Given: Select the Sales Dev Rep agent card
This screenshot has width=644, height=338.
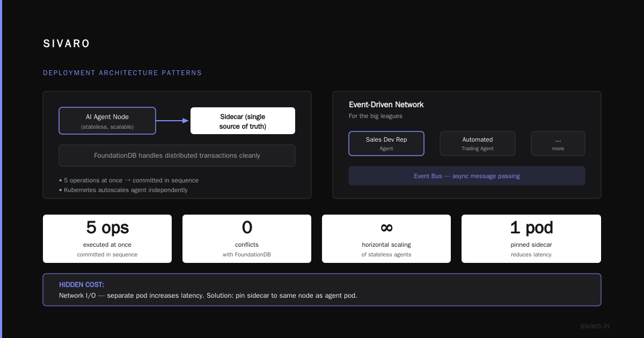Looking at the screenshot, I should pos(386,144).
